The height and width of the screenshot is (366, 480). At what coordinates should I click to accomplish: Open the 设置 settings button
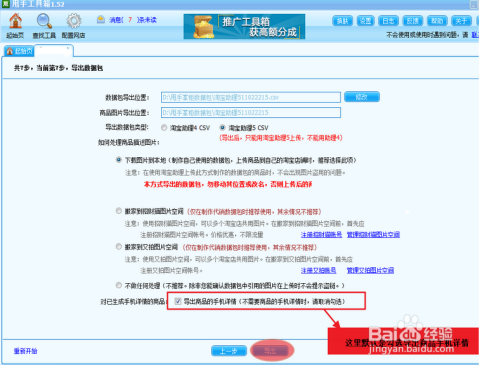366,21
